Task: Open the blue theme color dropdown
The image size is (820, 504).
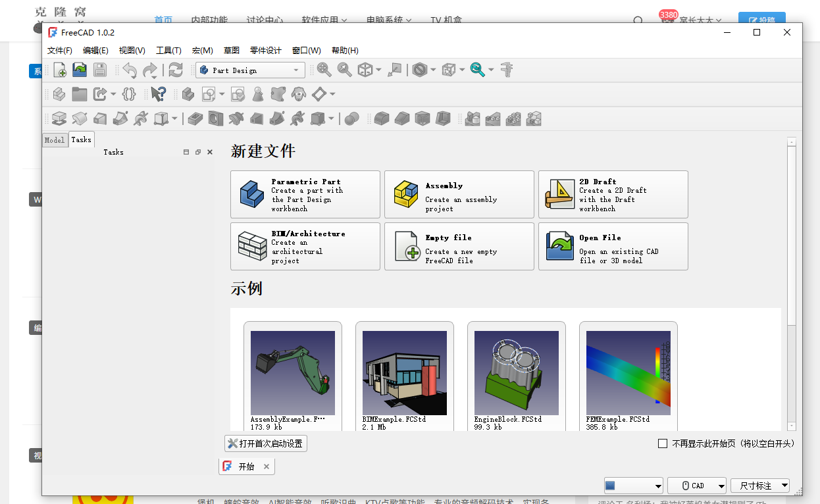Action: tap(633, 486)
